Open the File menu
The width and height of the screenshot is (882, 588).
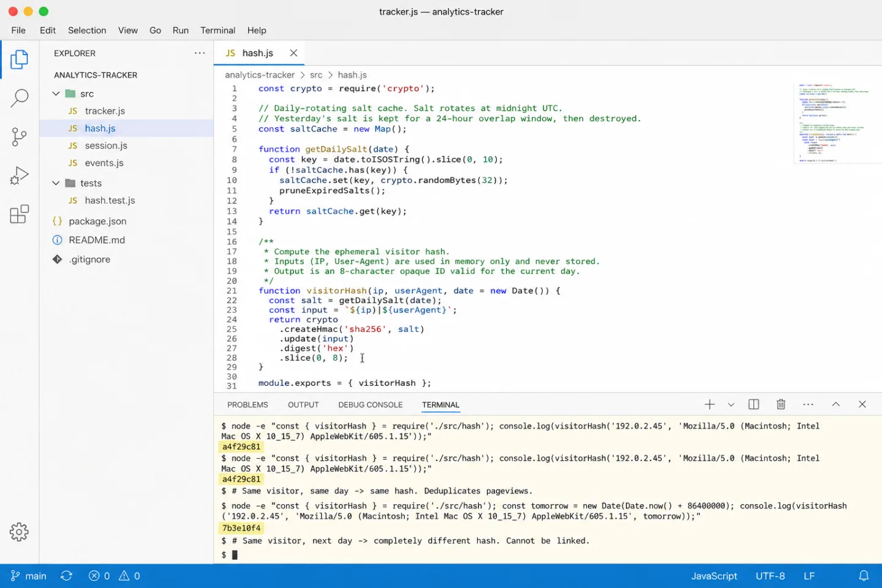point(18,30)
